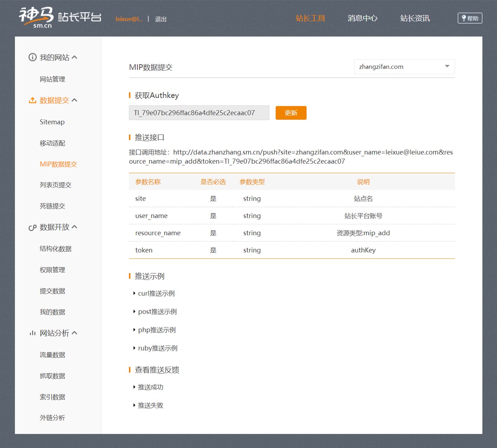Open the 消息中心 top tab

point(363,18)
